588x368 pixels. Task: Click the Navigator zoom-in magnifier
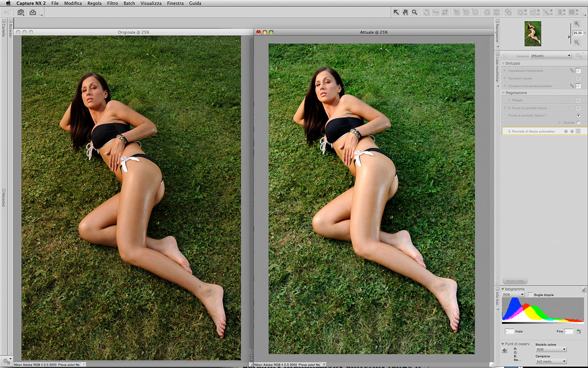click(x=577, y=24)
